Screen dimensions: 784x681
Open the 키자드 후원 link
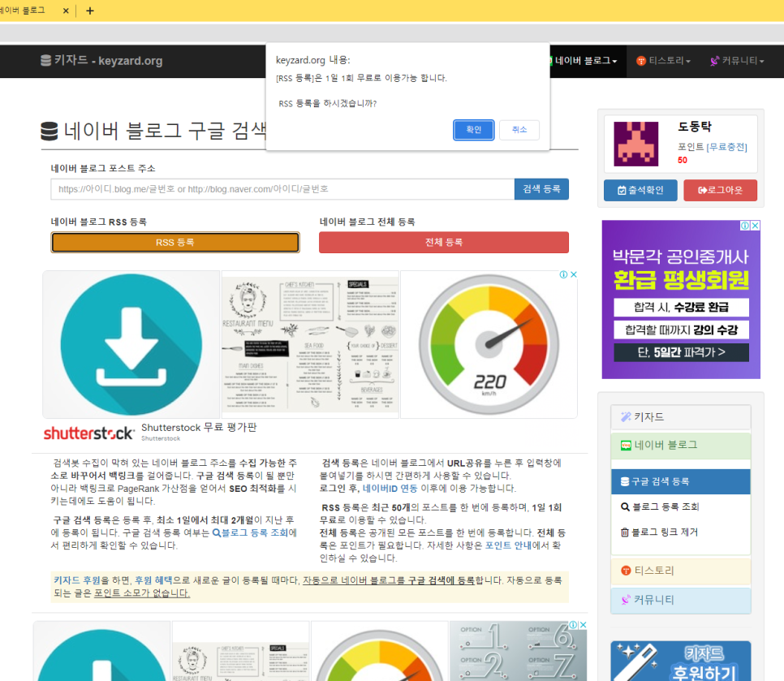77,580
